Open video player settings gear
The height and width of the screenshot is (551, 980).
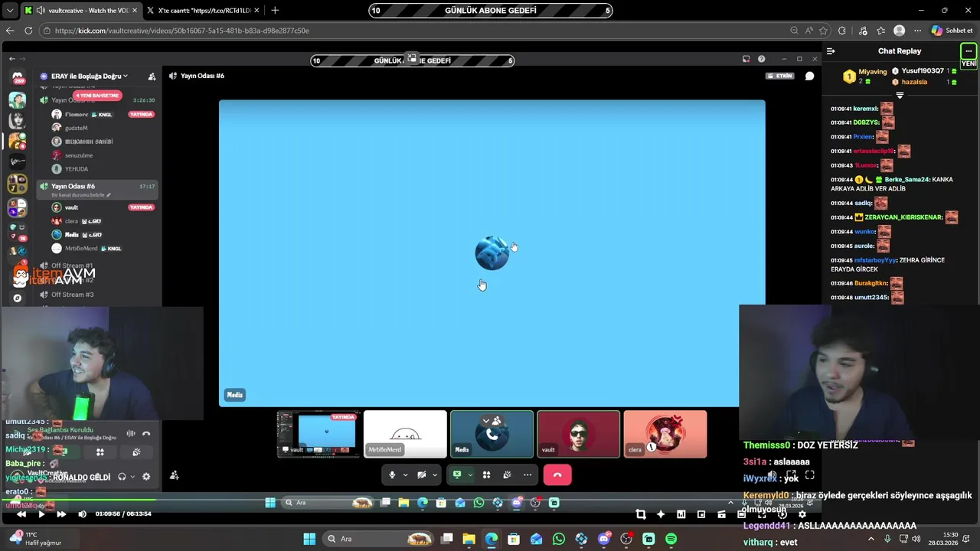[x=802, y=514]
